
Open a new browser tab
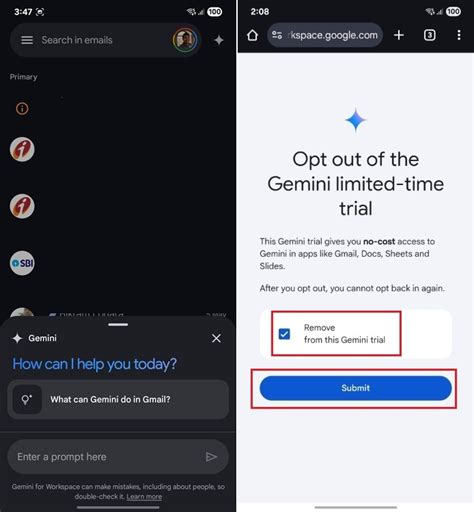[x=399, y=35]
